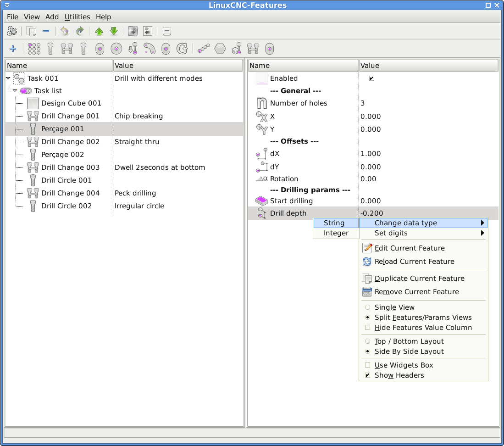Click the 'Peck drilling' value text
This screenshot has width=504, height=446.
pyautogui.click(x=135, y=193)
